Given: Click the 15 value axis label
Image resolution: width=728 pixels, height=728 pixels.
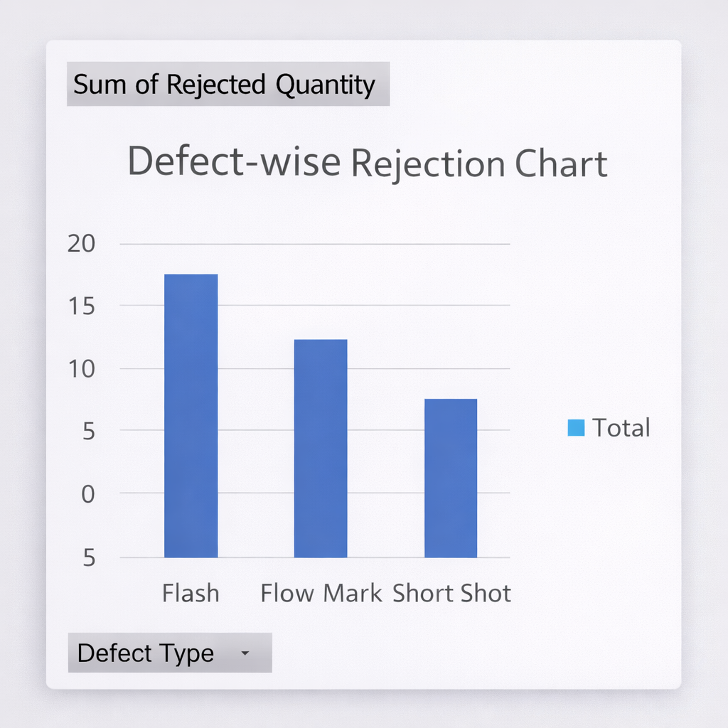Looking at the screenshot, I should click(x=80, y=306).
